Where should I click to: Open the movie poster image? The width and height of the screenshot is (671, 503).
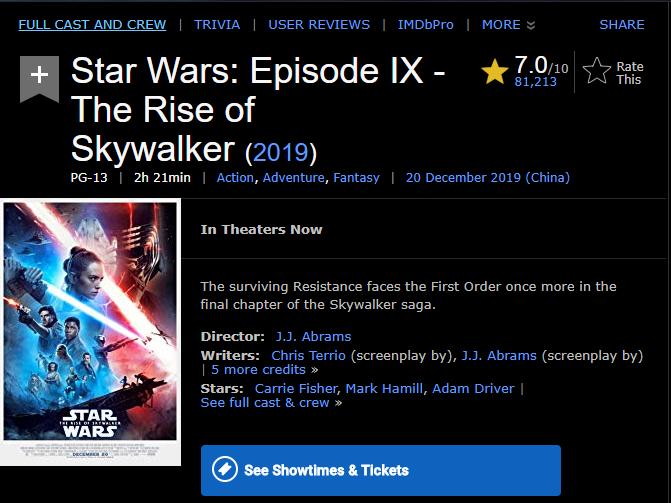90,332
